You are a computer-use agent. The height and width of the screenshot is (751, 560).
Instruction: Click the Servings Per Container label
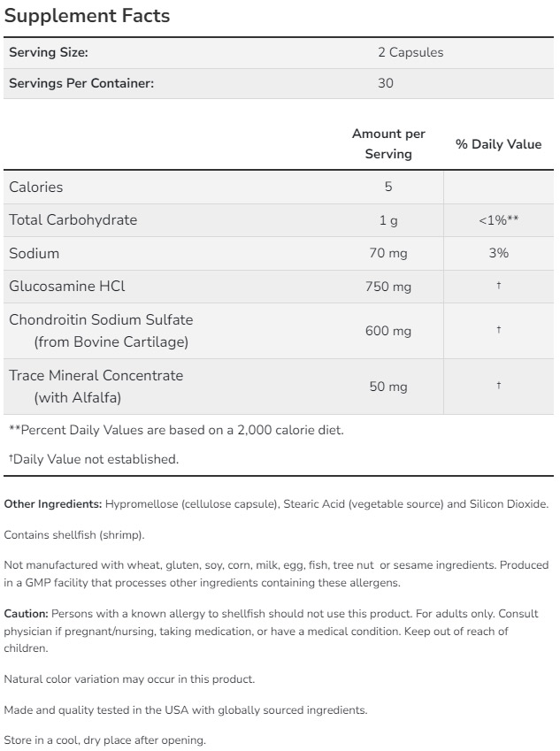click(81, 83)
